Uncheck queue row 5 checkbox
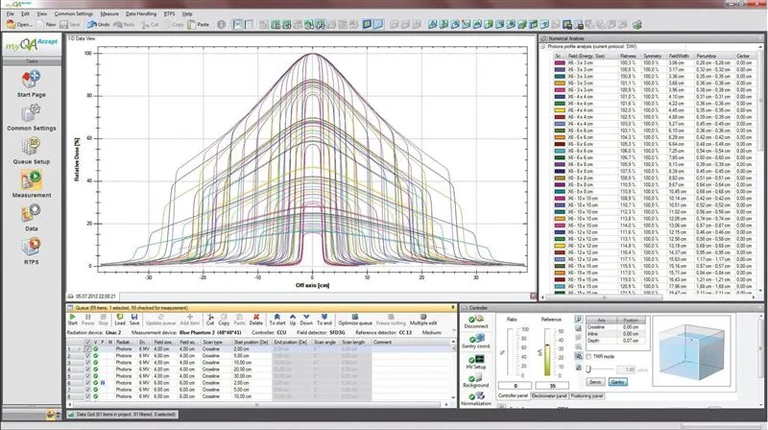 (88, 376)
